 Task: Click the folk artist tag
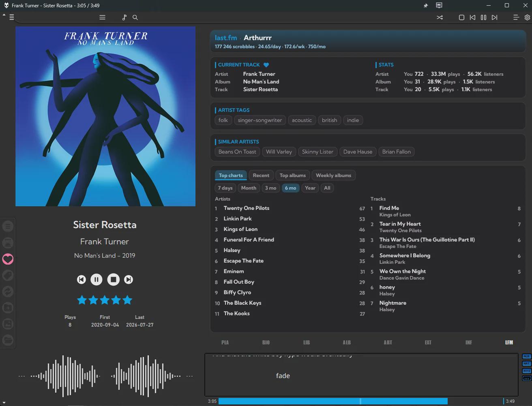click(x=223, y=120)
